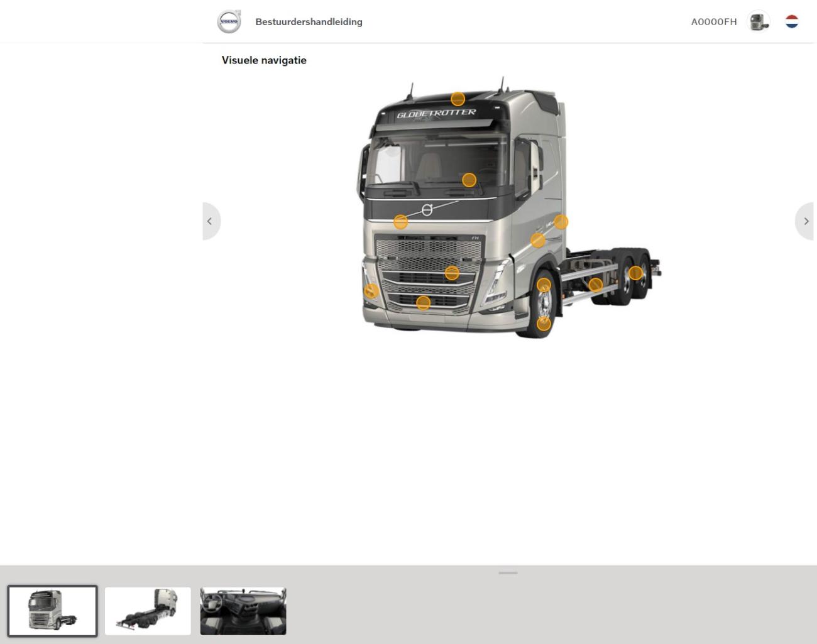Select the hotspot at bottom of front wheel
Image resolution: width=817 pixels, height=644 pixels.
544,324
